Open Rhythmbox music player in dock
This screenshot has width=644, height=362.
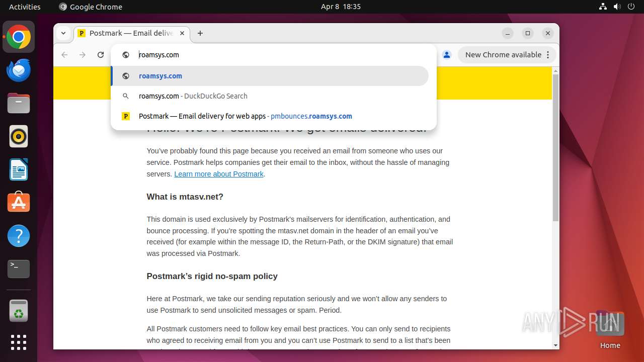(x=19, y=136)
